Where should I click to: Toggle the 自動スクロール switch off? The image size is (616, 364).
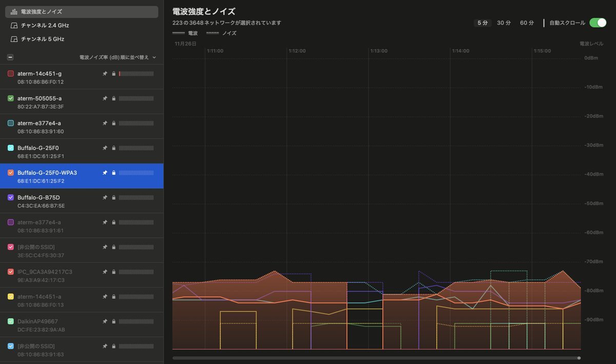coord(598,23)
